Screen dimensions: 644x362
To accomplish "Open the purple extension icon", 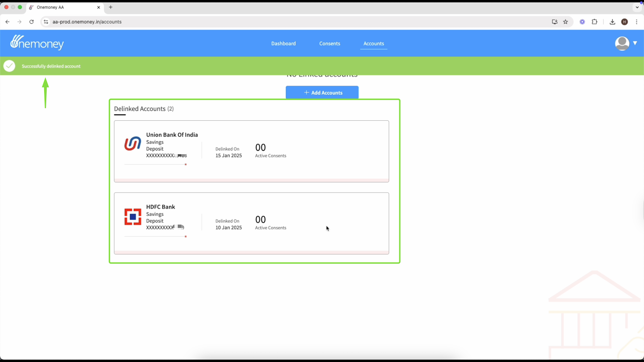I will point(582,22).
